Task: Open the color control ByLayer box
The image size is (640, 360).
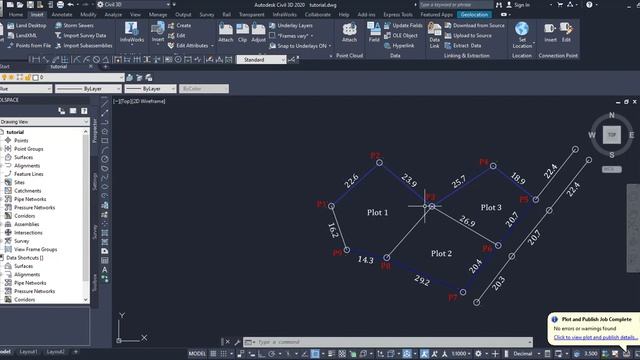Action: pyautogui.click(x=26, y=89)
